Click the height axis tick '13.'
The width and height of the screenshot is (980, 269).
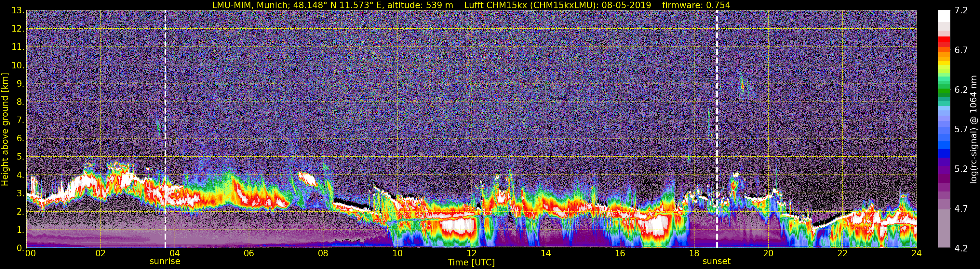pos(19,11)
